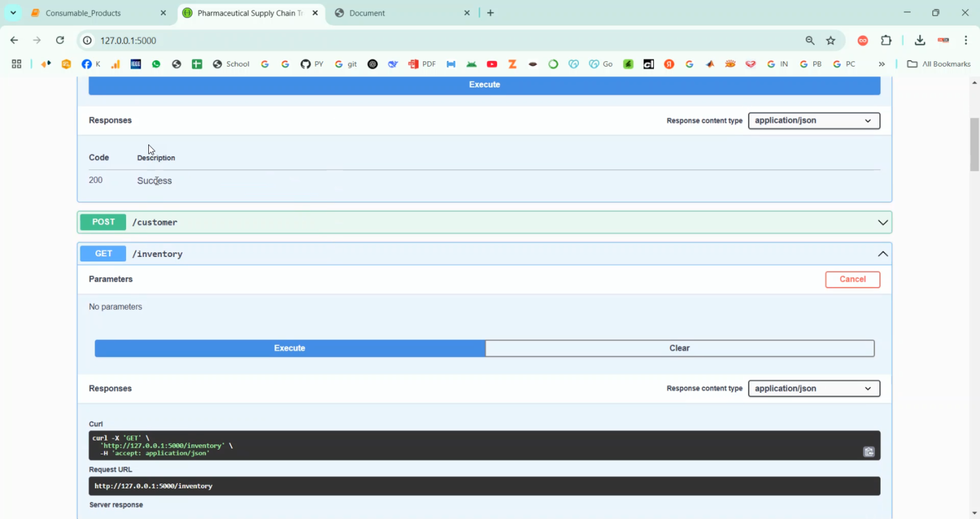Open the tab search dropdown arrow
This screenshot has width=980, height=519.
tap(12, 12)
